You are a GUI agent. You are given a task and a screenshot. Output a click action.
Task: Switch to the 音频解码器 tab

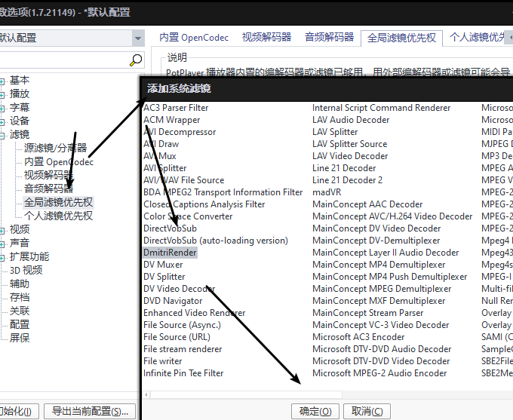pyautogui.click(x=330, y=38)
